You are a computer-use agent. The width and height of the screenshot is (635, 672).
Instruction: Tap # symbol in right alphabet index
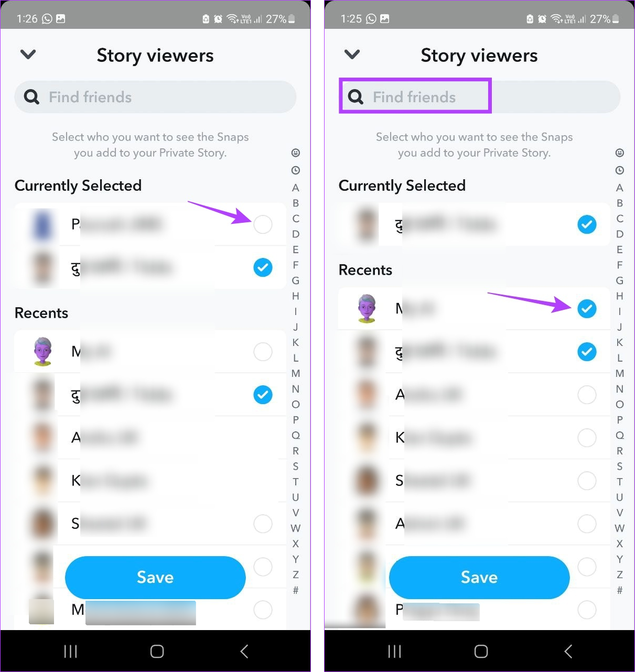click(620, 590)
